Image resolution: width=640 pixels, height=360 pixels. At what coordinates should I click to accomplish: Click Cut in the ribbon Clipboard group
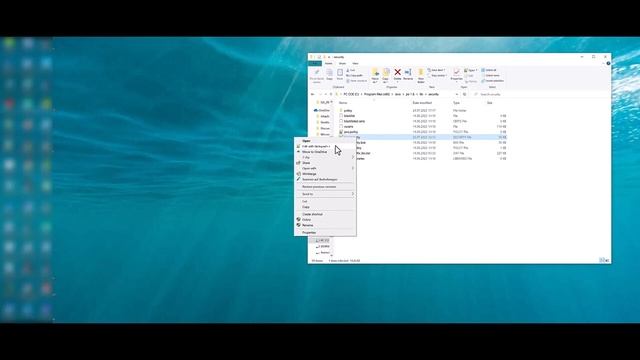pyautogui.click(x=350, y=70)
